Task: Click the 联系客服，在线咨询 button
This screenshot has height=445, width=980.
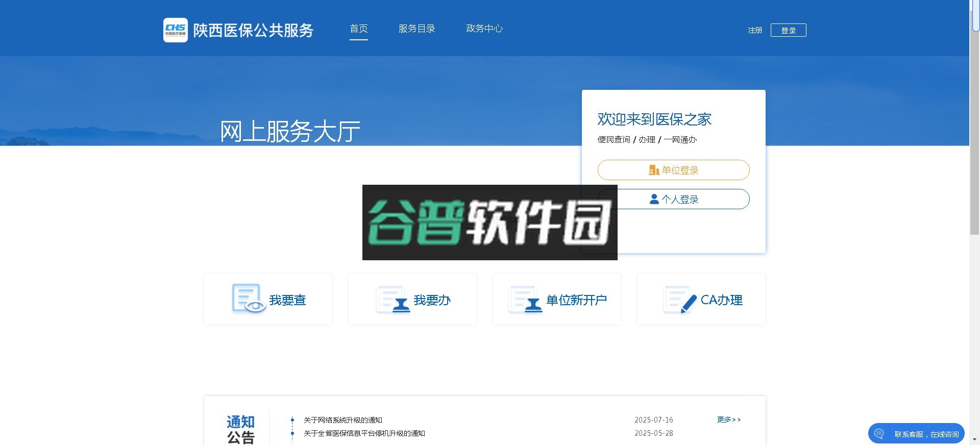Action: point(926,434)
